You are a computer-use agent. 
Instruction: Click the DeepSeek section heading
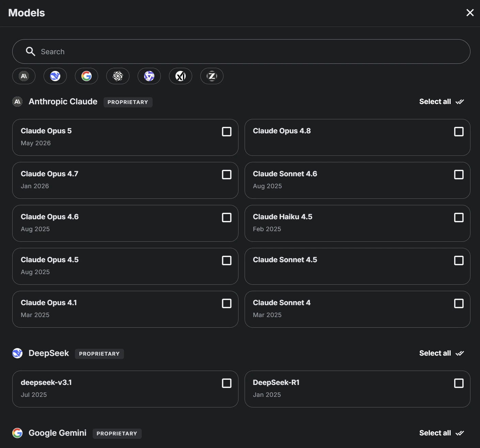pyautogui.click(x=49, y=353)
